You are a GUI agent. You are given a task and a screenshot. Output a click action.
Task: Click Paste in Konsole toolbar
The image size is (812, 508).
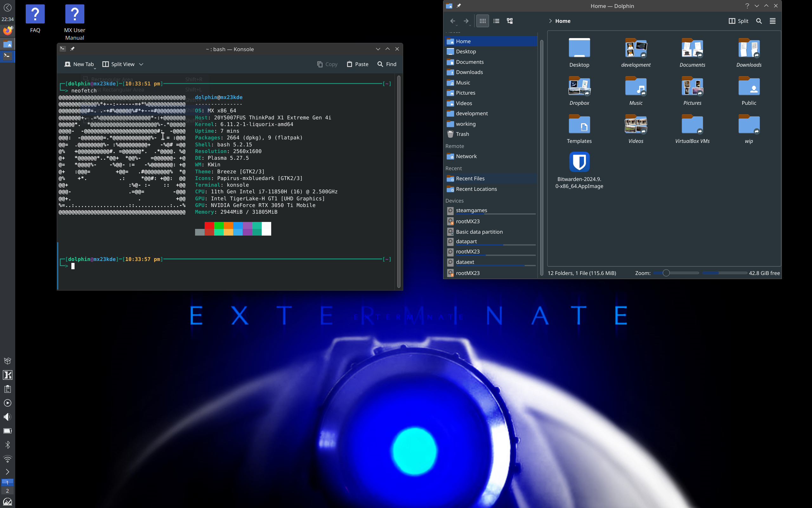[x=358, y=64]
